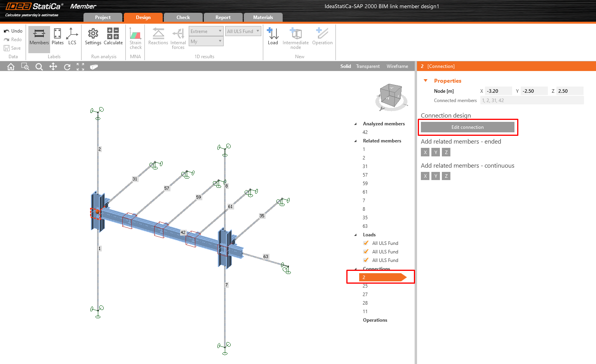596x364 pixels.
Task: Click the zoom magnifier icon
Action: (x=39, y=67)
